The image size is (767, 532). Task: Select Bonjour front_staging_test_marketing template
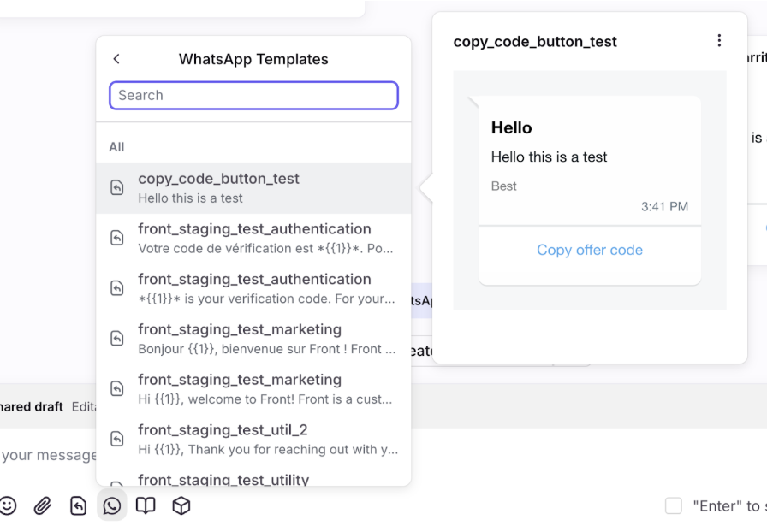253,339
